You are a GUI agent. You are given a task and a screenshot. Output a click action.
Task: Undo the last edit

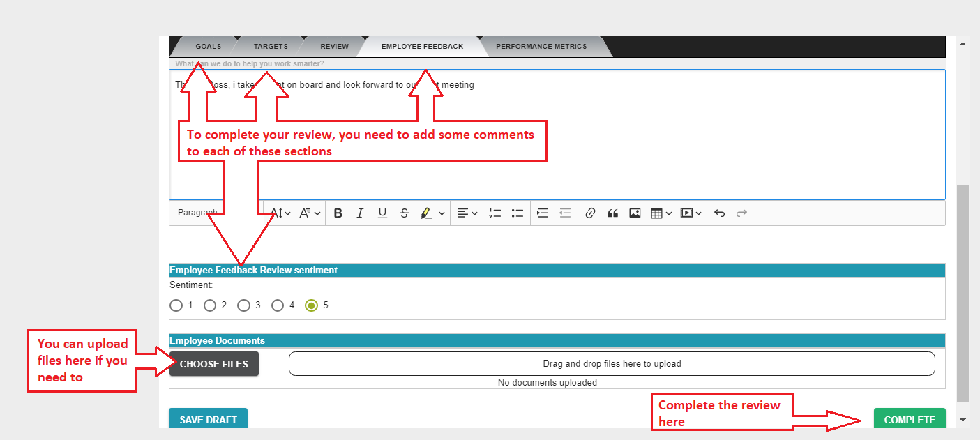(x=720, y=213)
